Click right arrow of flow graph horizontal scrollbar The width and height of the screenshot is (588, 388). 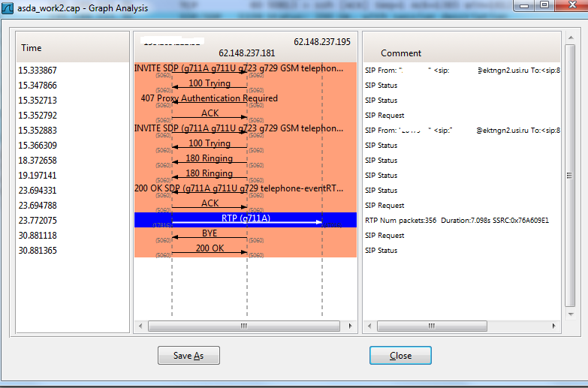[351, 326]
